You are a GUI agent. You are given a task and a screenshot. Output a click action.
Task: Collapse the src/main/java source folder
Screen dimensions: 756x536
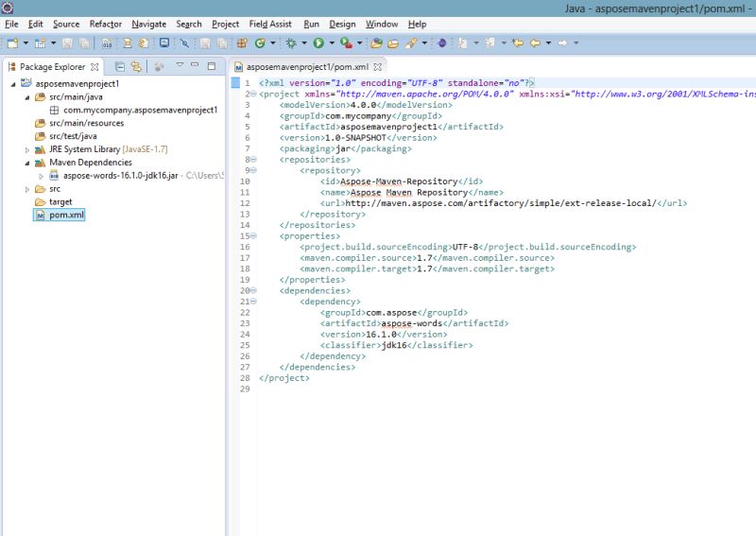pos(27,97)
